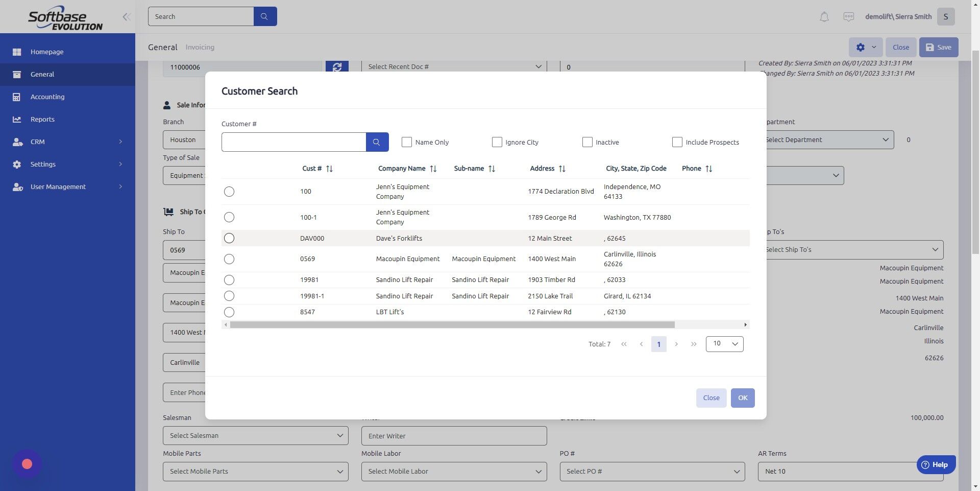This screenshot has height=491, width=980.
Task: Open Select PO # dropdown
Action: tap(652, 471)
